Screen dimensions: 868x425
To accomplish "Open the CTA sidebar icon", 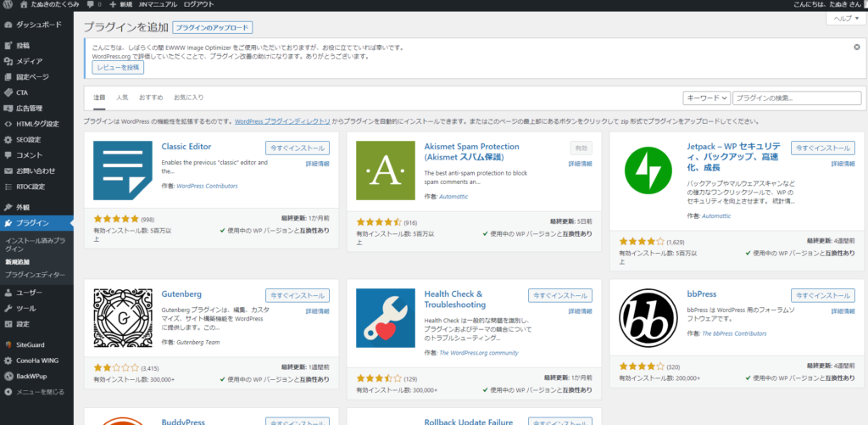I will pyautogui.click(x=8, y=92).
